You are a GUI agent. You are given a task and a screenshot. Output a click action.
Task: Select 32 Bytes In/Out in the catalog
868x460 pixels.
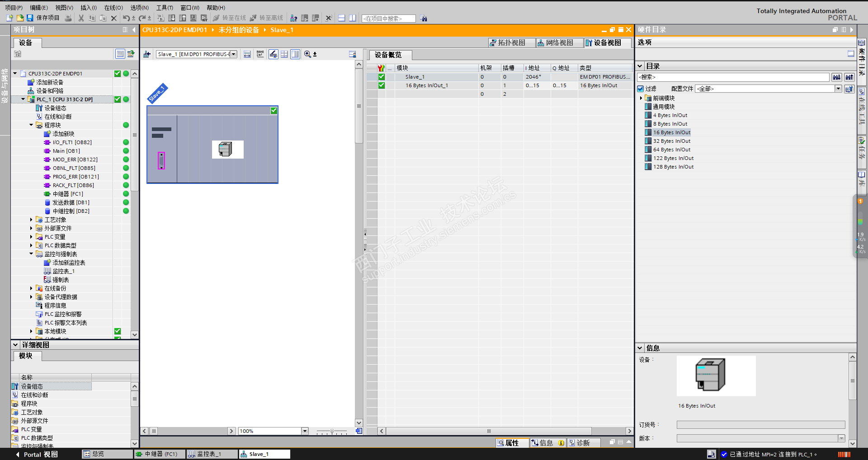click(672, 141)
